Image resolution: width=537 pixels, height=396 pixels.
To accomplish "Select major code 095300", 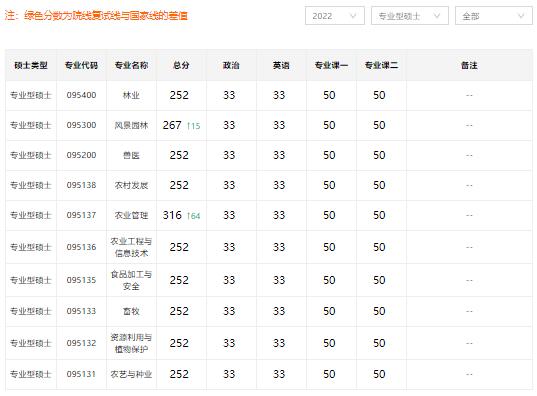I will [81, 125].
